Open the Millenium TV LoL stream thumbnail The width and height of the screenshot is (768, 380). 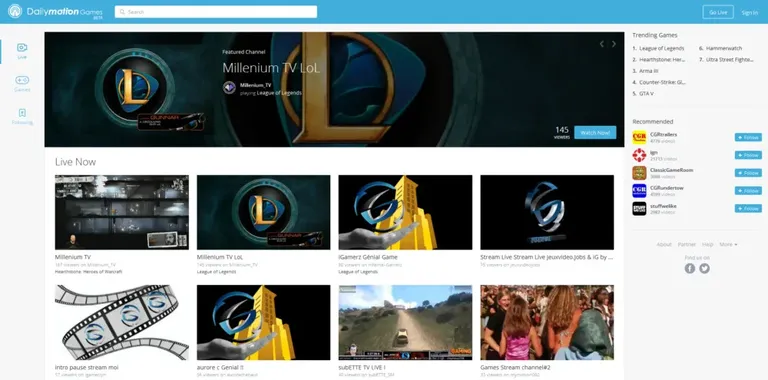[x=264, y=212]
